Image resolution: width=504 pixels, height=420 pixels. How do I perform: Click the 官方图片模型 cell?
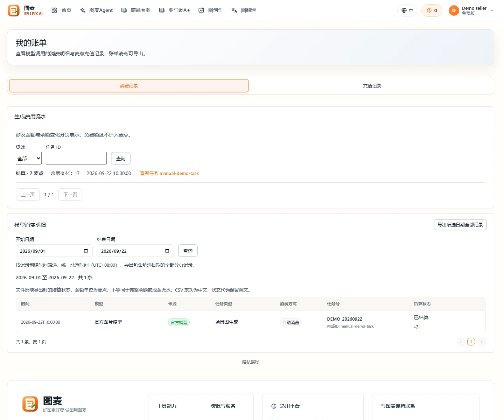(x=108, y=322)
